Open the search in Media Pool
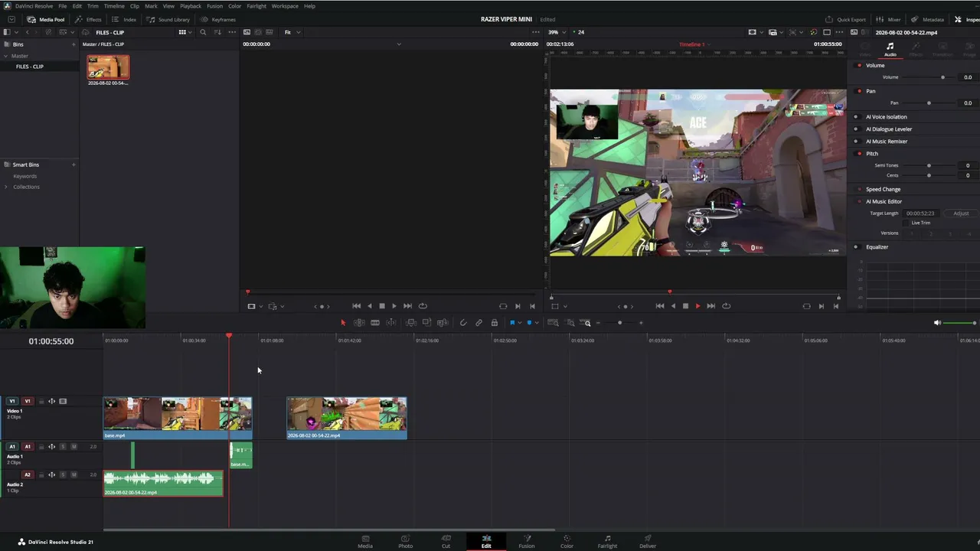This screenshot has width=980, height=551. (203, 32)
